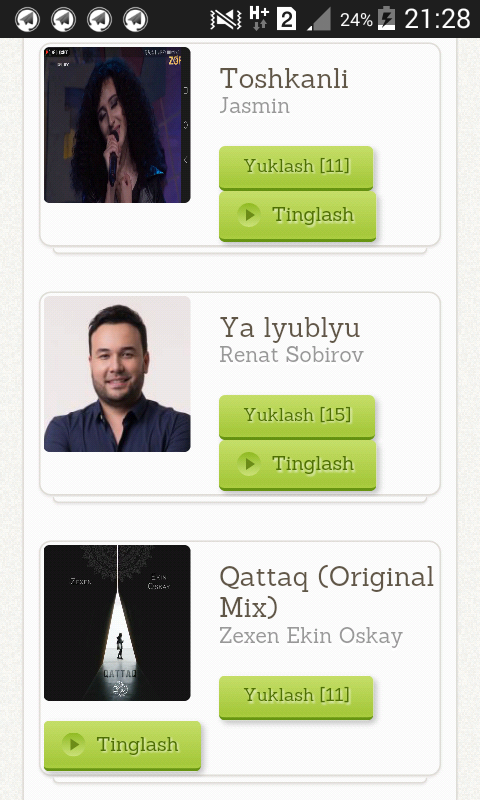The image size is (480, 800).
Task: Open first Telegram notification icon
Action: 28,19
